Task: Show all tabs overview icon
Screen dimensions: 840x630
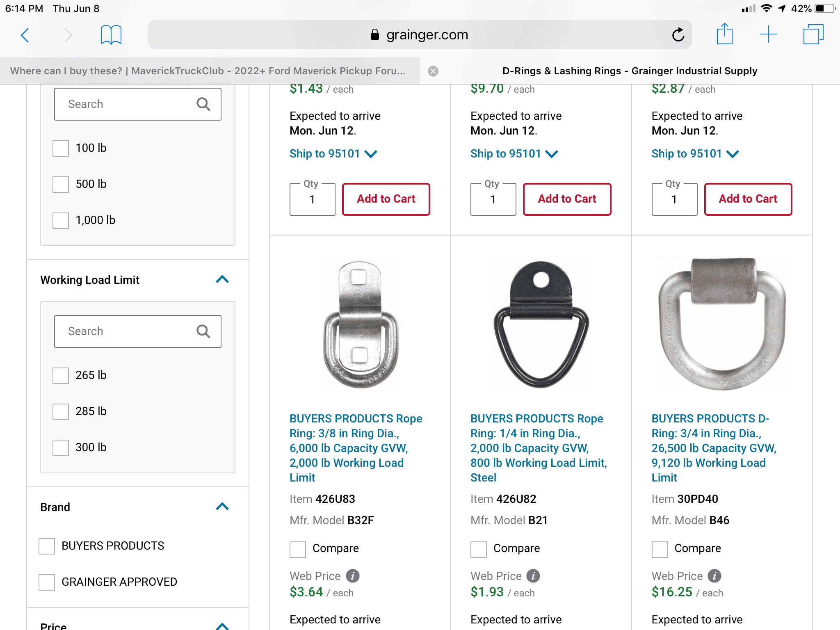Action: pyautogui.click(x=813, y=34)
